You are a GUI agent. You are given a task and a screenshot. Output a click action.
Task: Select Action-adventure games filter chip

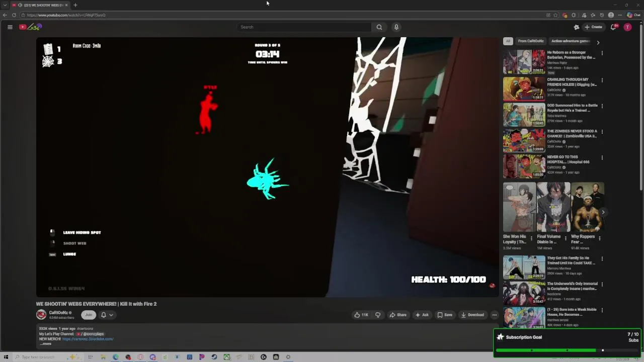(570, 41)
